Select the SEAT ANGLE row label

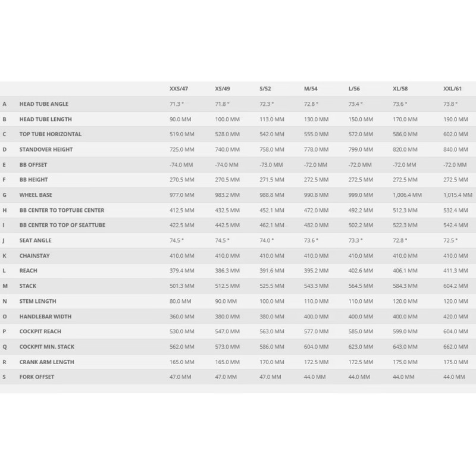tap(36, 240)
